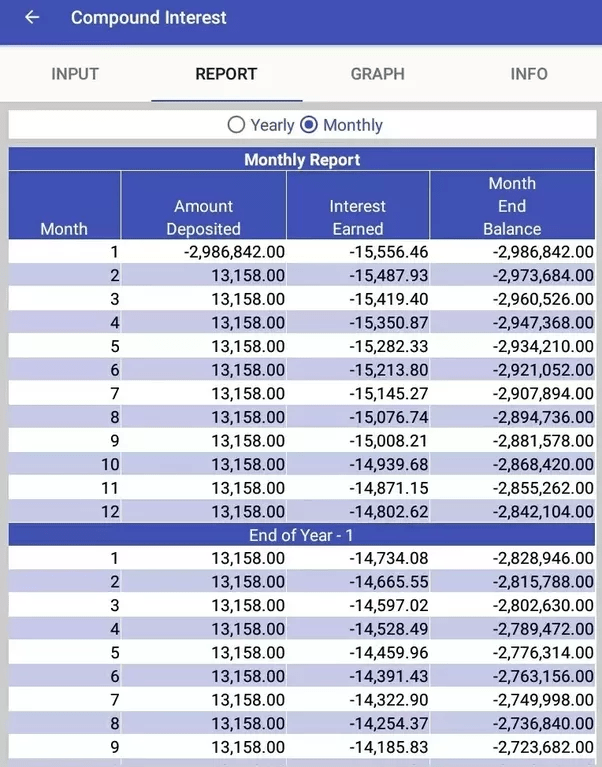The image size is (602, 767).
Task: Switch to the INPUT tab
Action: pyautogui.click(x=75, y=74)
